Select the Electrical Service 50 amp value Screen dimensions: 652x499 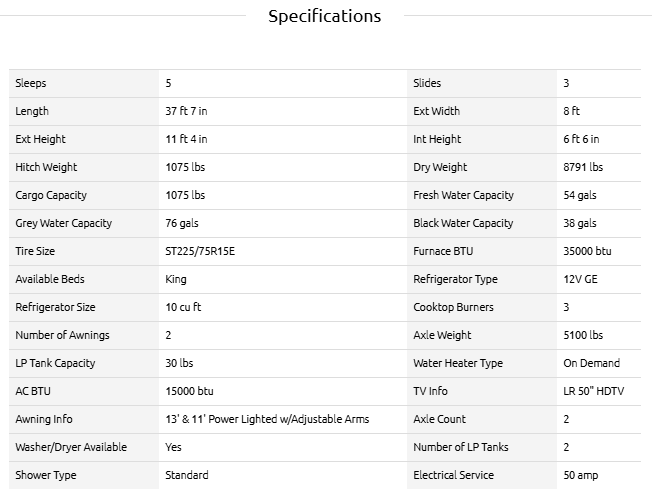pyautogui.click(x=580, y=475)
